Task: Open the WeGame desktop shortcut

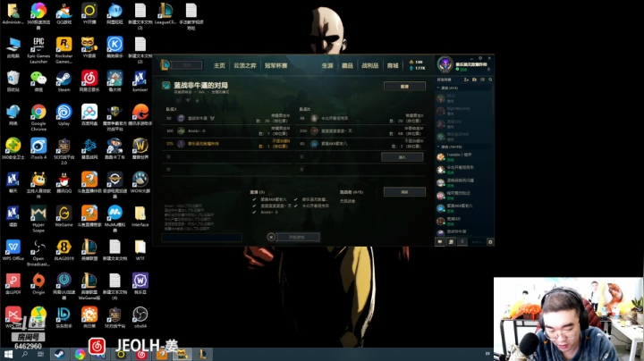Action: [x=64, y=215]
